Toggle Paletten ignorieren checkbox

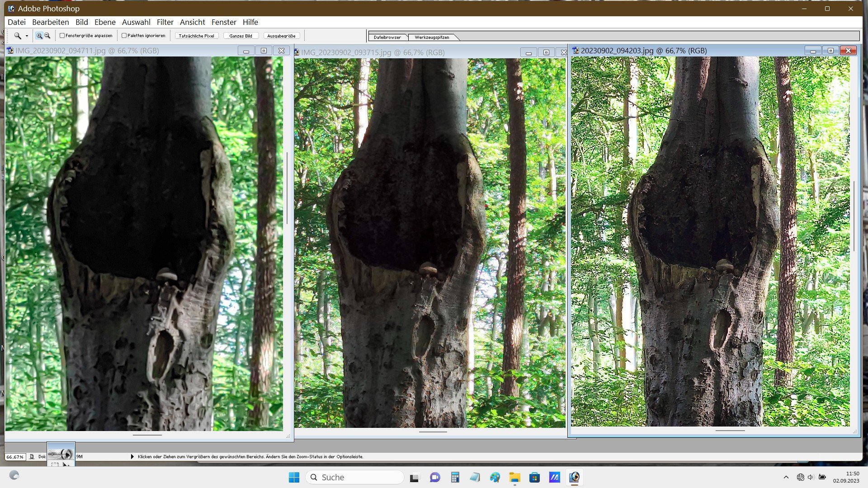tap(124, 36)
